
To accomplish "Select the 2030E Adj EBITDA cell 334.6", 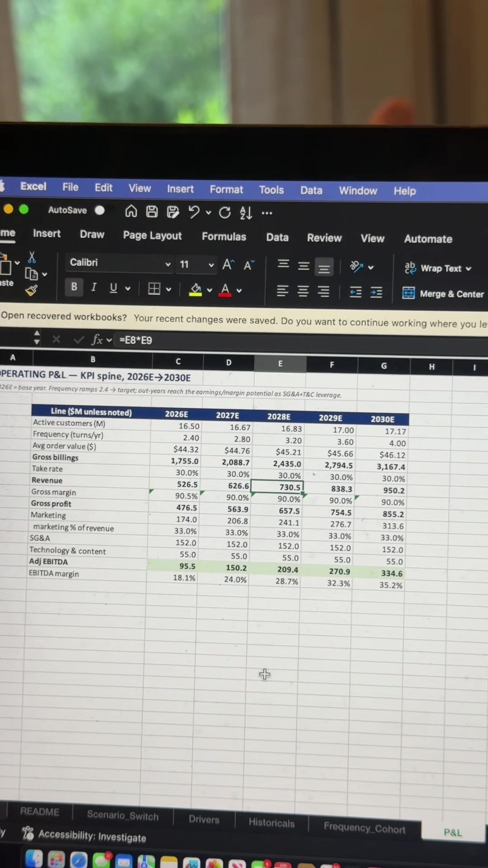I will 380,573.
